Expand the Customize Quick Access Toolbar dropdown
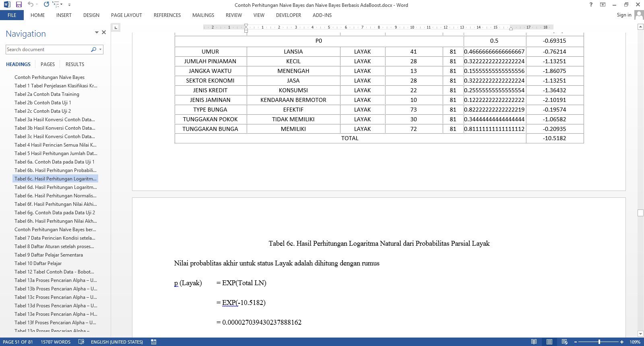The image size is (644, 346). (69, 5)
